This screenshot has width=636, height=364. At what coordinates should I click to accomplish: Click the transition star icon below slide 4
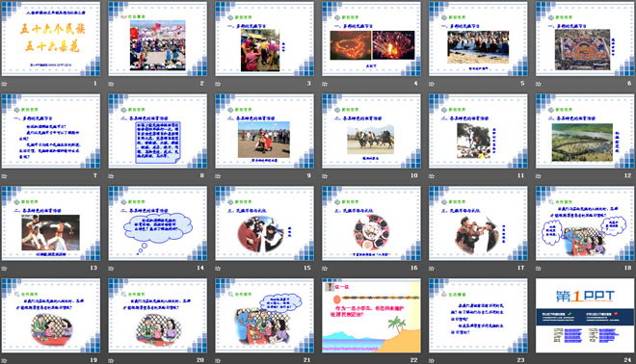[x=325, y=84]
